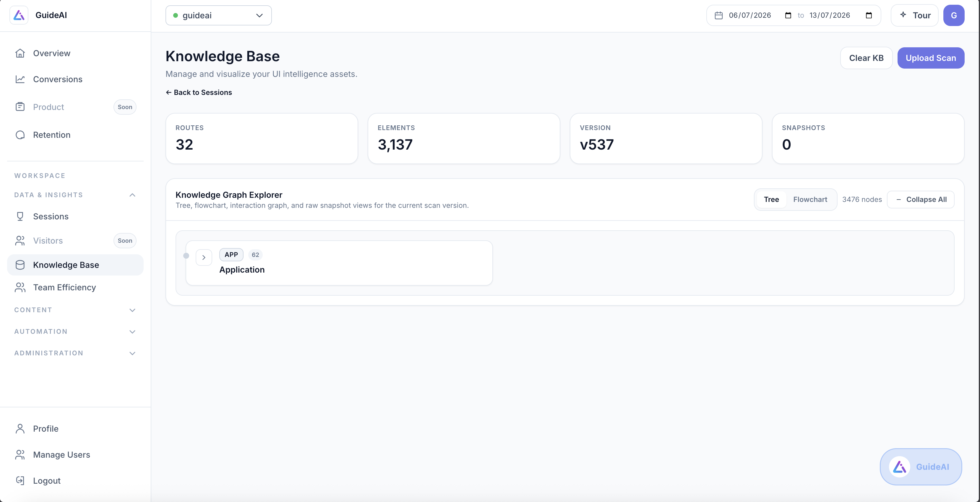
Task: Click the floating GuideAI assistant logo
Action: pyautogui.click(x=899, y=467)
